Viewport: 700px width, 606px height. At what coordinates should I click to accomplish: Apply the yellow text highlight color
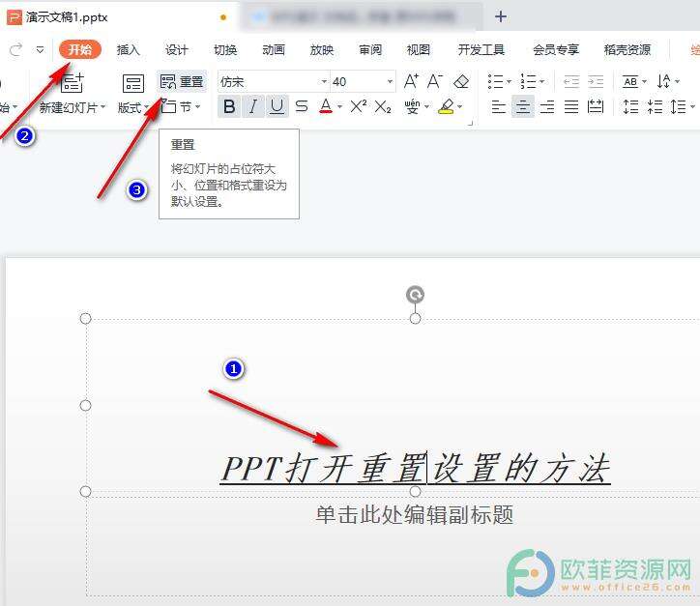[446, 106]
